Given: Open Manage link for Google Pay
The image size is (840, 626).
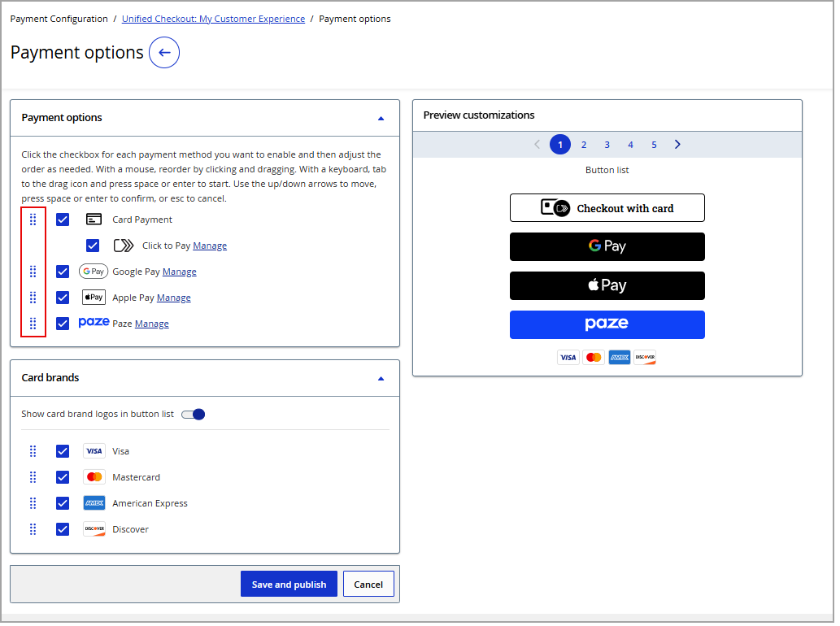Looking at the screenshot, I should (x=181, y=273).
